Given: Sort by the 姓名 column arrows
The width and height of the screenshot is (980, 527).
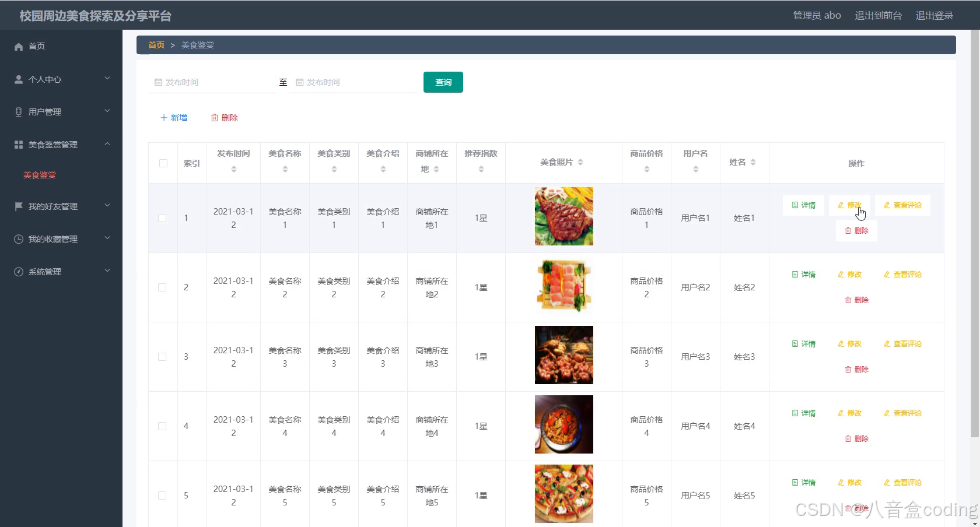Looking at the screenshot, I should click(x=753, y=162).
